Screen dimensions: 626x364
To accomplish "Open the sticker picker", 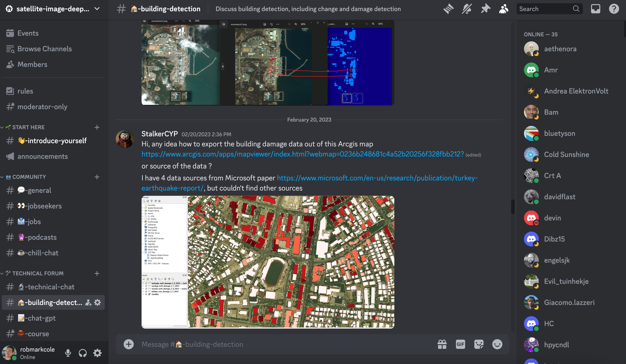I will (479, 344).
